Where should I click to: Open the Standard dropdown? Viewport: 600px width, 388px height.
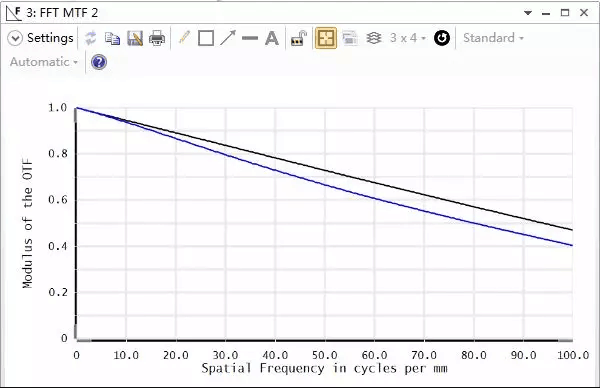(493, 38)
